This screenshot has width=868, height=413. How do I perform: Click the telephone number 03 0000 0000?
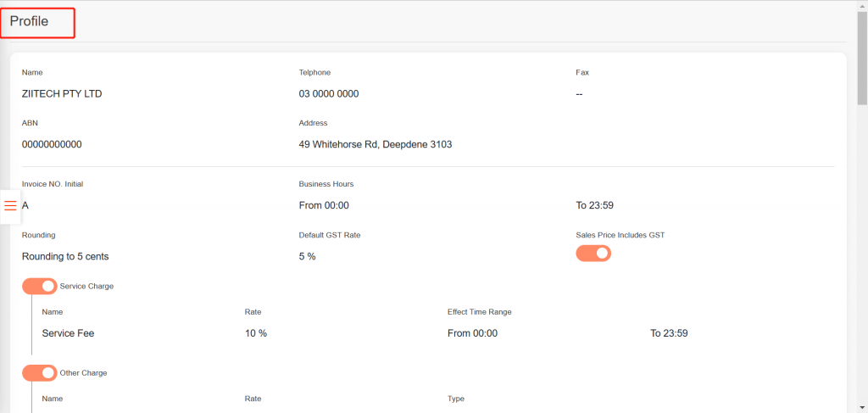click(x=329, y=94)
